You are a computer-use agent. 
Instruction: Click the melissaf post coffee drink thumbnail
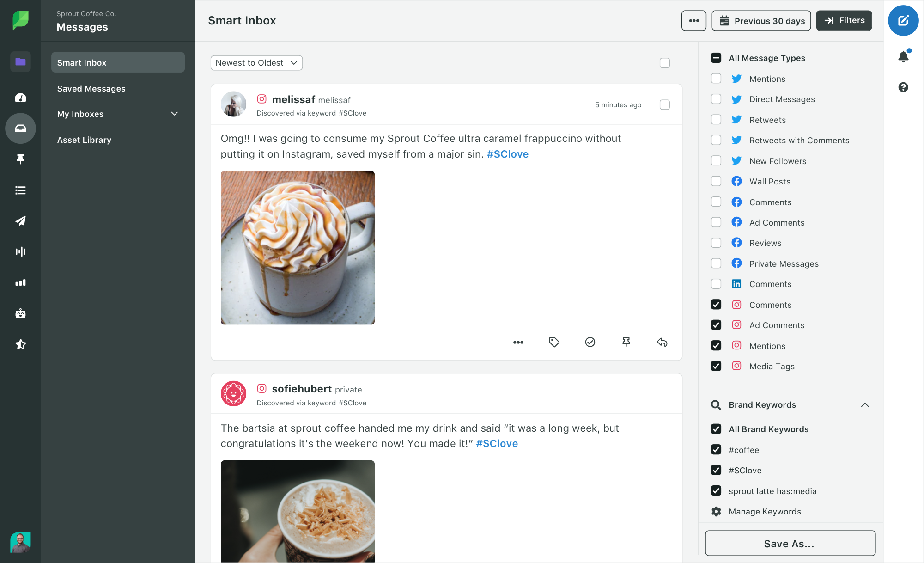[298, 247]
